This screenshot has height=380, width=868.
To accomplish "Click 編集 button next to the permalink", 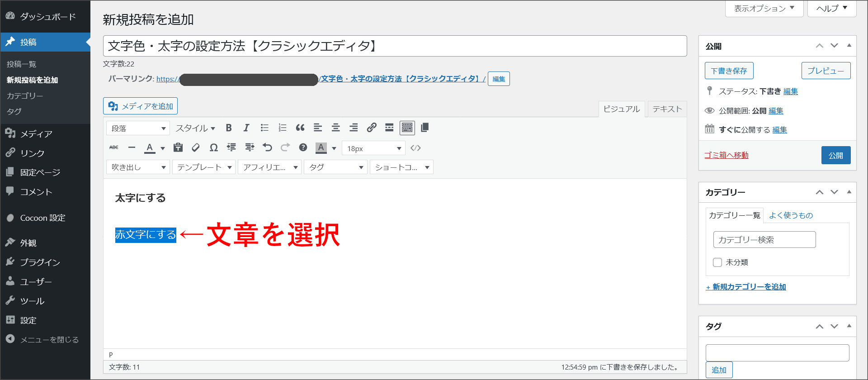I will 499,79.
